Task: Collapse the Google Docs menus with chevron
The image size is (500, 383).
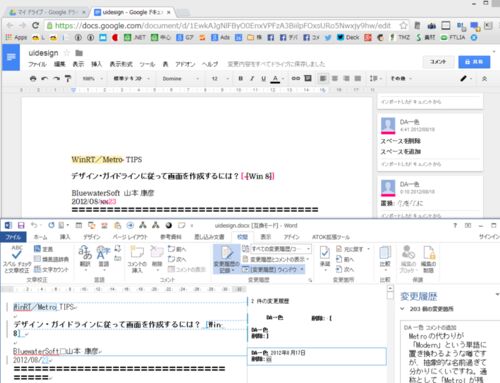Action: [484, 79]
